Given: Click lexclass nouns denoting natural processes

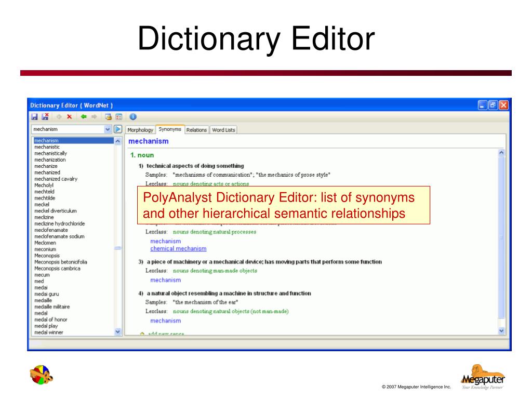Looking at the screenshot, I should tap(215, 232).
